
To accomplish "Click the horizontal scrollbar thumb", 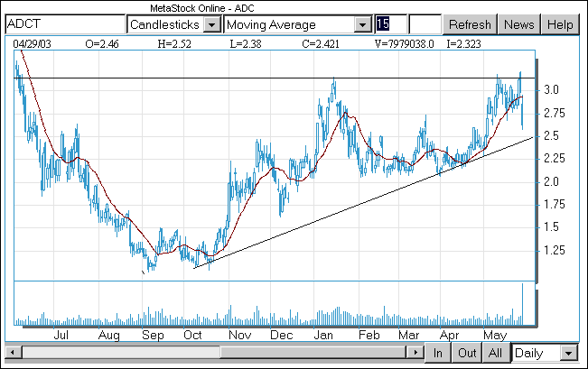I will [x=313, y=353].
